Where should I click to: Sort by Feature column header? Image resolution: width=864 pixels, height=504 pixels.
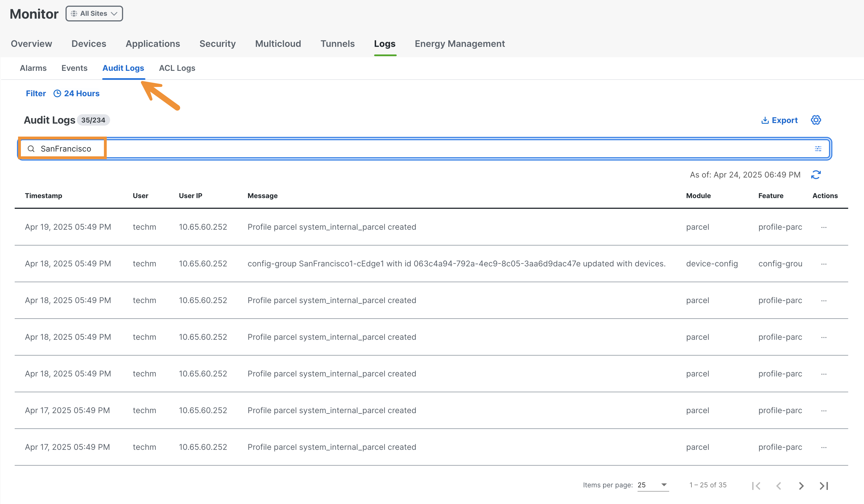[771, 195]
